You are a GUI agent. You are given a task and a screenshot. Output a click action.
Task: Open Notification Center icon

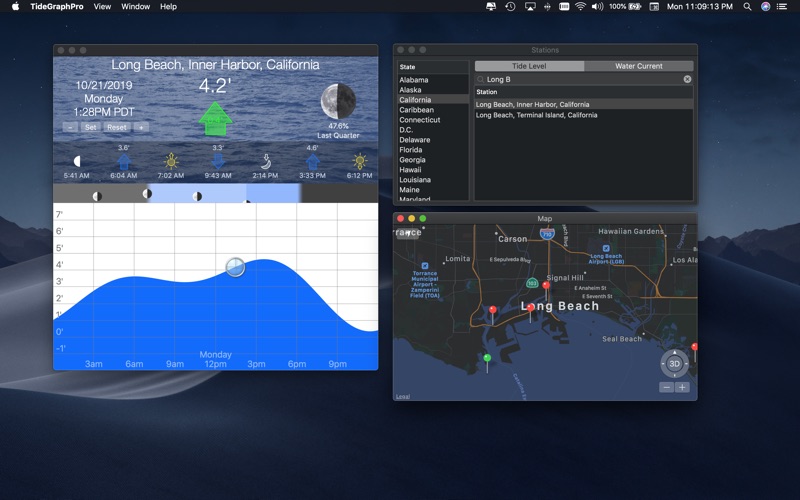coord(782,7)
